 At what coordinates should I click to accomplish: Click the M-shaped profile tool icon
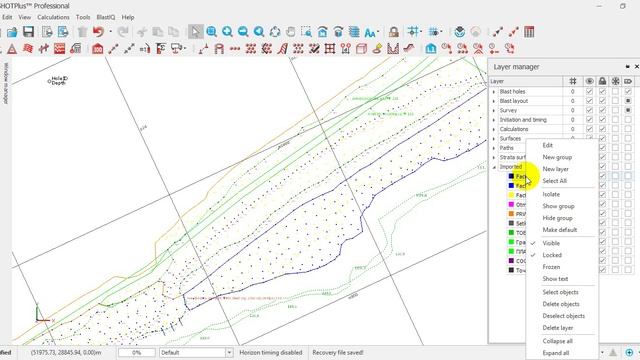[393, 49]
